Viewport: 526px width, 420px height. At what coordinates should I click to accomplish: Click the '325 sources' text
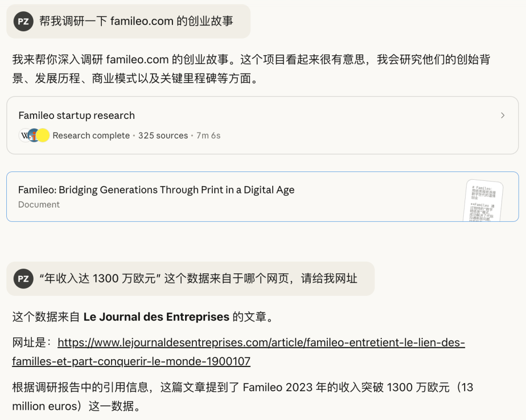pos(163,135)
